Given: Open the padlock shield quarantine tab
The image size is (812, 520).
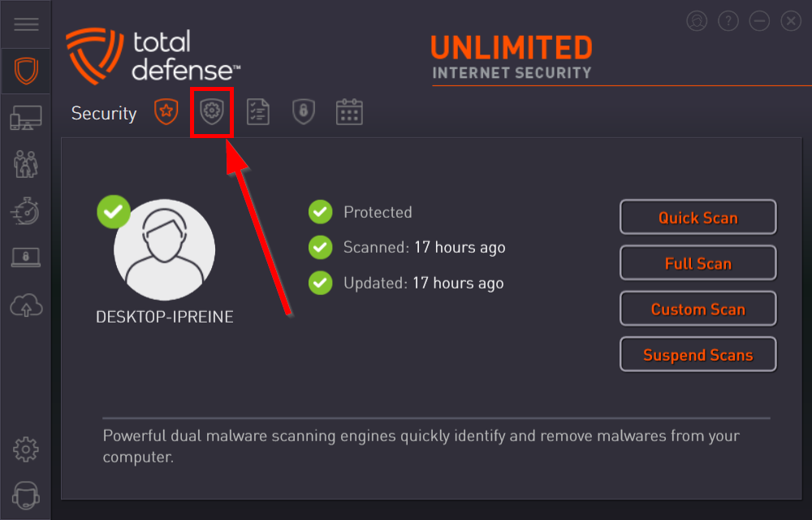Looking at the screenshot, I should coord(304,111).
